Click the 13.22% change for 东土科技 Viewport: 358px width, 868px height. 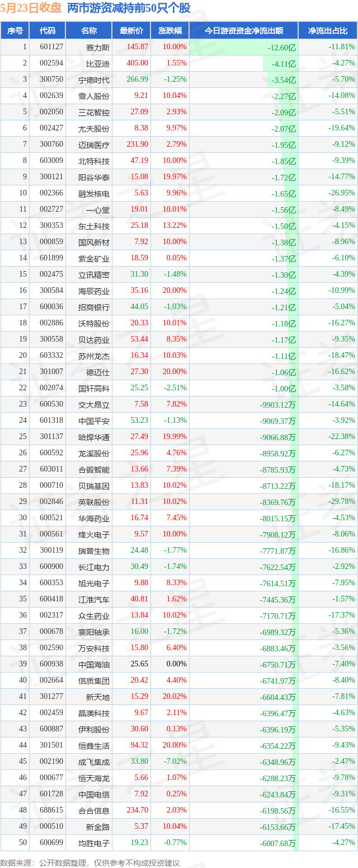[175, 226]
